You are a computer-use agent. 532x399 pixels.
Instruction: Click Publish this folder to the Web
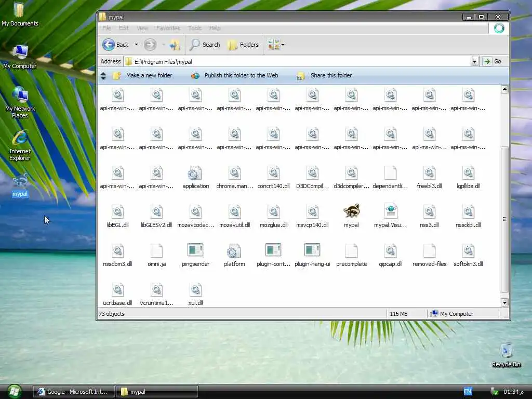[x=235, y=76]
